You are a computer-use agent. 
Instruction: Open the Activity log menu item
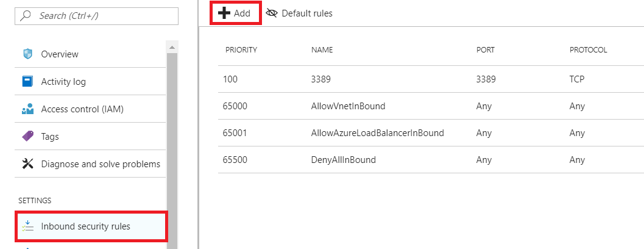click(x=63, y=81)
